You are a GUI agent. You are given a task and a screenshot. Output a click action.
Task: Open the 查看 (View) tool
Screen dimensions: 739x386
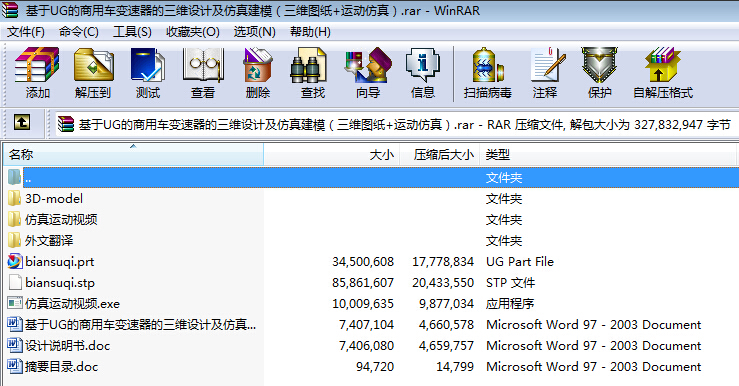click(203, 66)
